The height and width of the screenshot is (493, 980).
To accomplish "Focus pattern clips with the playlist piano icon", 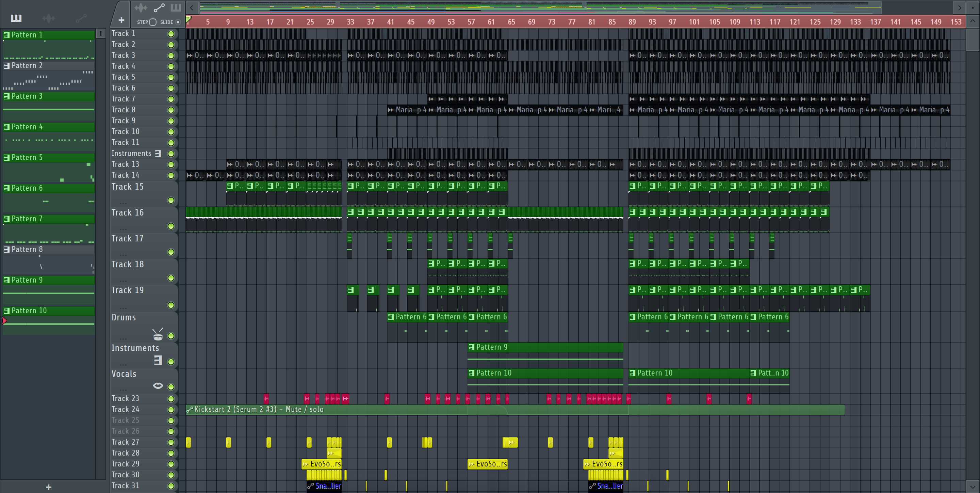I will pyautogui.click(x=176, y=7).
